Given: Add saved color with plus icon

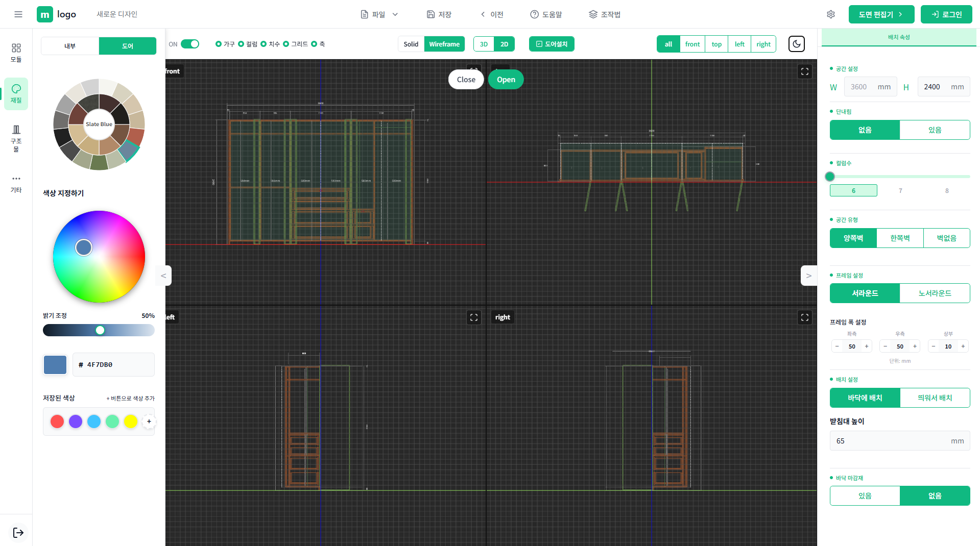Looking at the screenshot, I should coord(149,421).
